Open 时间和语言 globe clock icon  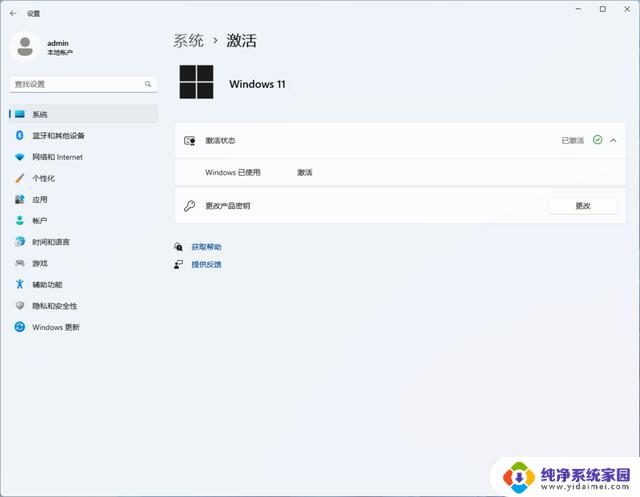pyautogui.click(x=20, y=242)
